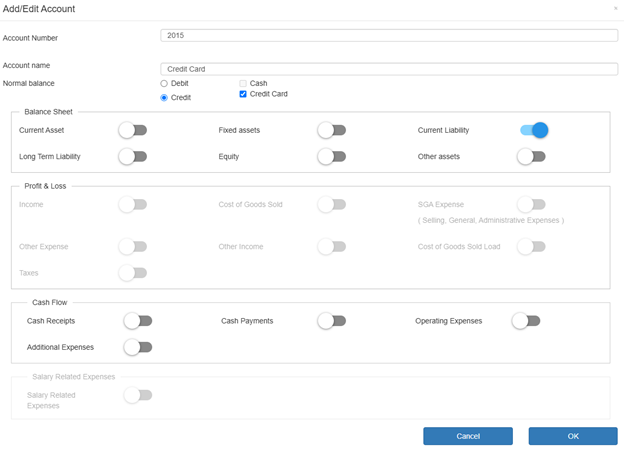Turn on the Equity toggle
The height and width of the screenshot is (453, 624).
pyautogui.click(x=332, y=156)
